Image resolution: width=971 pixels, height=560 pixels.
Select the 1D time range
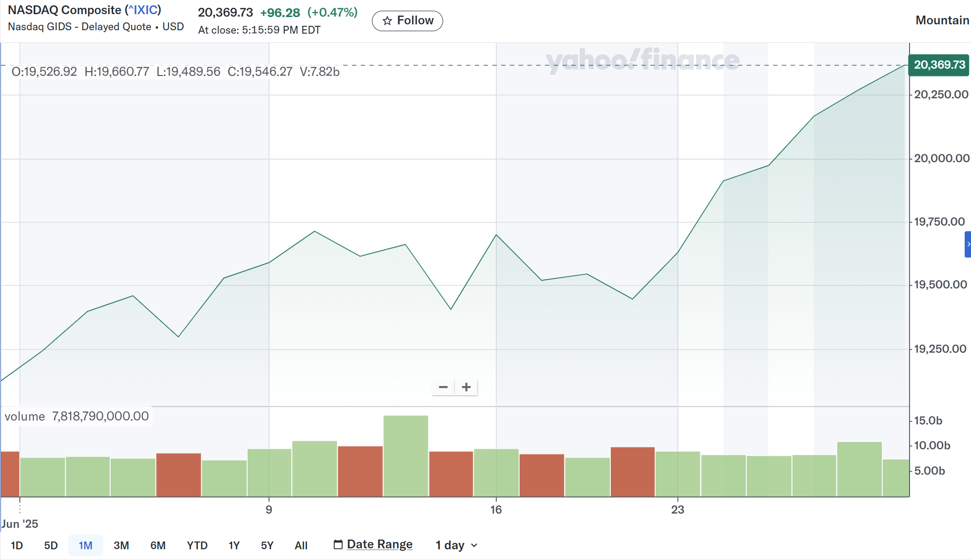pyautogui.click(x=17, y=545)
